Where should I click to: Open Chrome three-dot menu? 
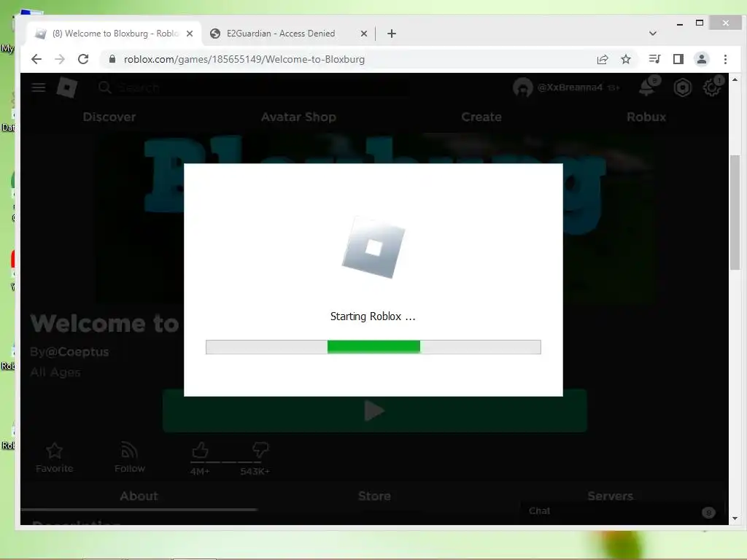coord(725,59)
